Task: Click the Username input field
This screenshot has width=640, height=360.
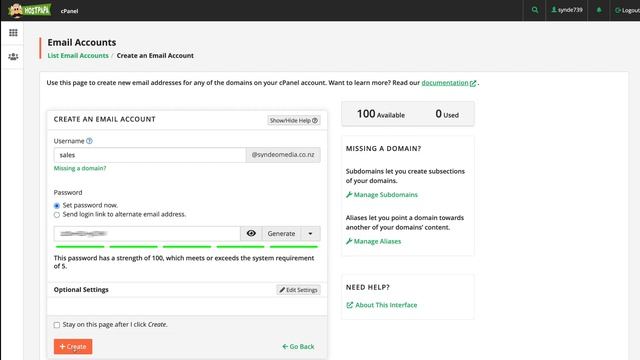Action: [x=150, y=155]
